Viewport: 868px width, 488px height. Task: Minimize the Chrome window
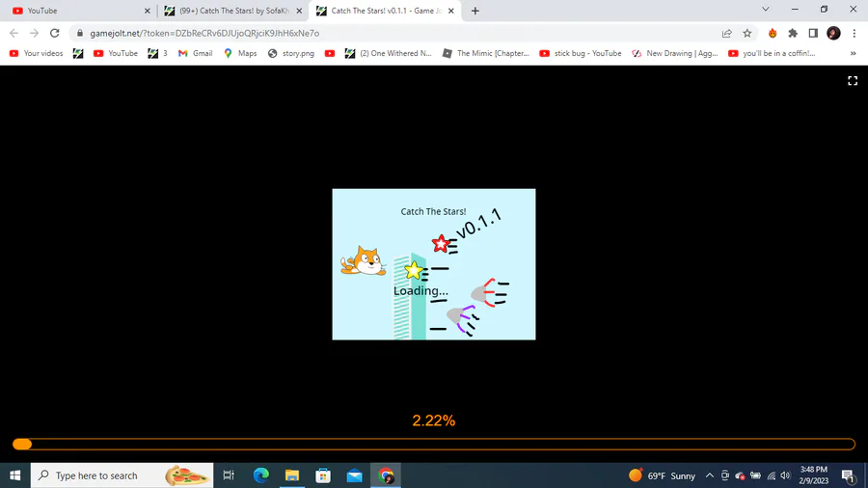point(795,10)
